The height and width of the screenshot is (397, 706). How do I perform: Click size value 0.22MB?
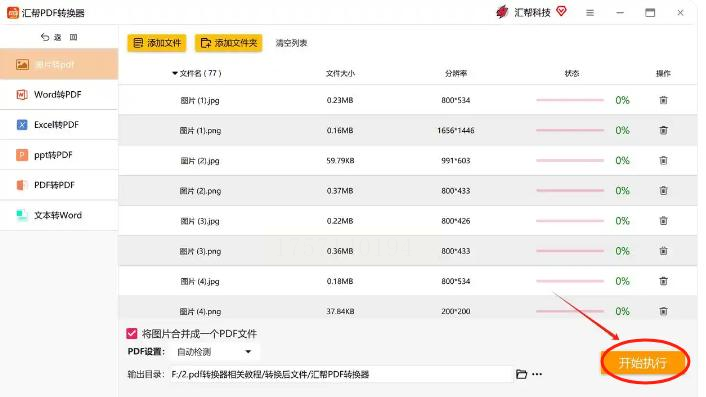tap(340, 221)
